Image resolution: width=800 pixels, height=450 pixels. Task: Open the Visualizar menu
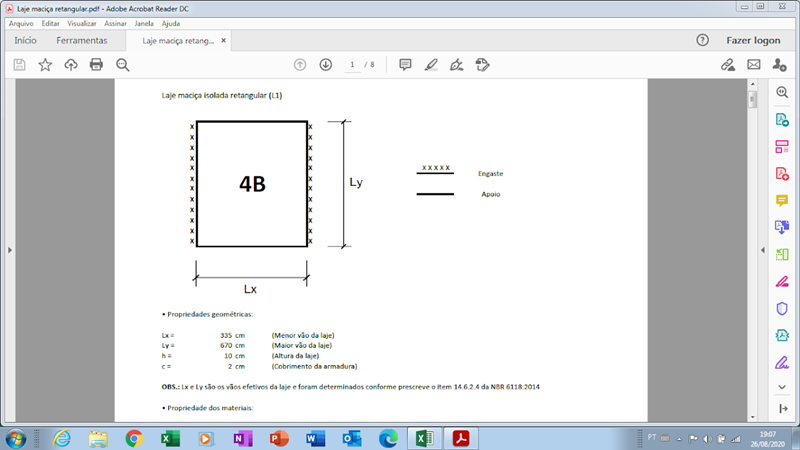coord(82,23)
